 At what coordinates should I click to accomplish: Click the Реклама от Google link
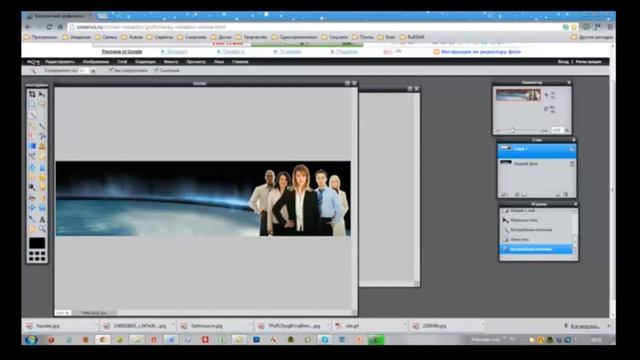click(x=122, y=52)
